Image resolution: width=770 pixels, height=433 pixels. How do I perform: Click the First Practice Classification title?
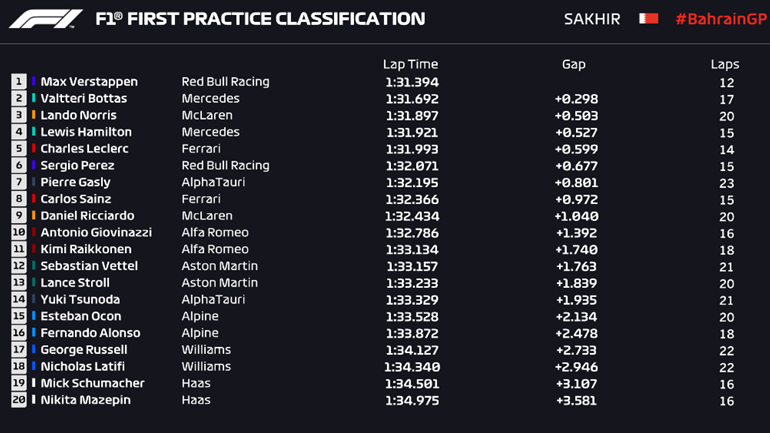[259, 19]
